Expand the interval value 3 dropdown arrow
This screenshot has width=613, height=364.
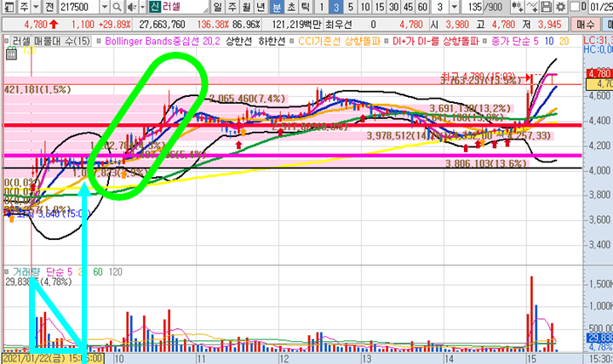[454, 7]
